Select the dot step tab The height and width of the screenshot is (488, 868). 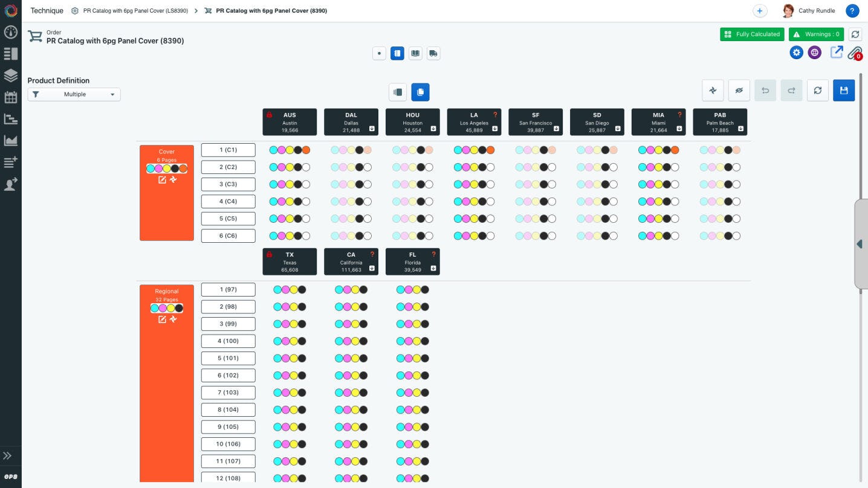point(379,53)
